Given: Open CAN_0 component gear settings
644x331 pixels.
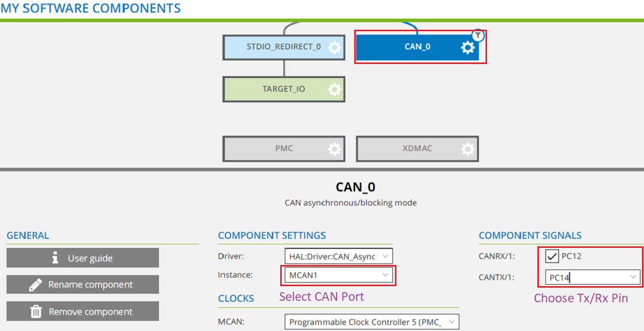Looking at the screenshot, I should pyautogui.click(x=467, y=47).
